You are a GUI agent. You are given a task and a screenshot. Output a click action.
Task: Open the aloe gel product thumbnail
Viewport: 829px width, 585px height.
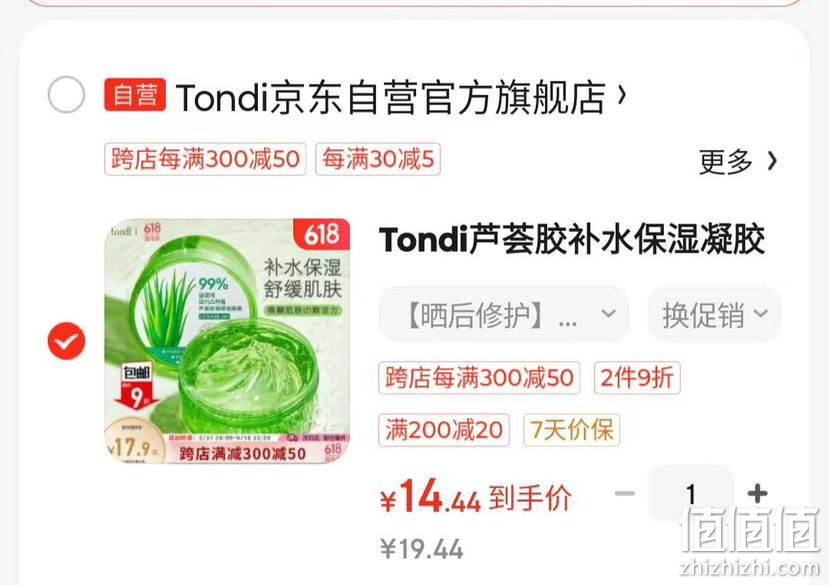pyautogui.click(x=227, y=341)
